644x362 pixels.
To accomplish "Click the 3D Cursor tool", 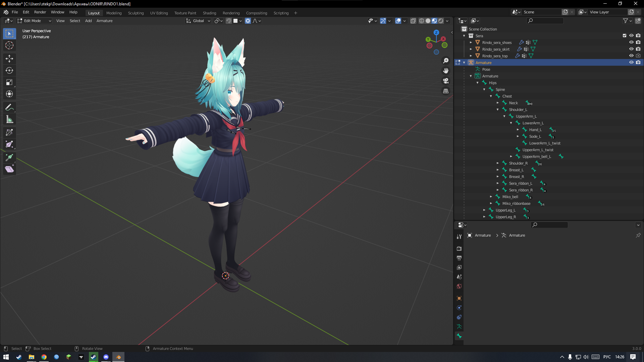I will point(9,45).
